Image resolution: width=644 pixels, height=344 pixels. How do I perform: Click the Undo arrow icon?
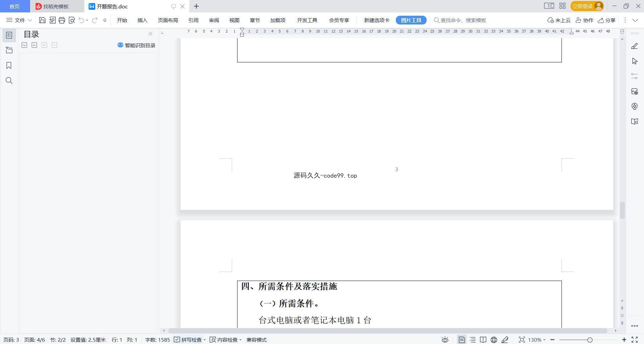point(81,20)
